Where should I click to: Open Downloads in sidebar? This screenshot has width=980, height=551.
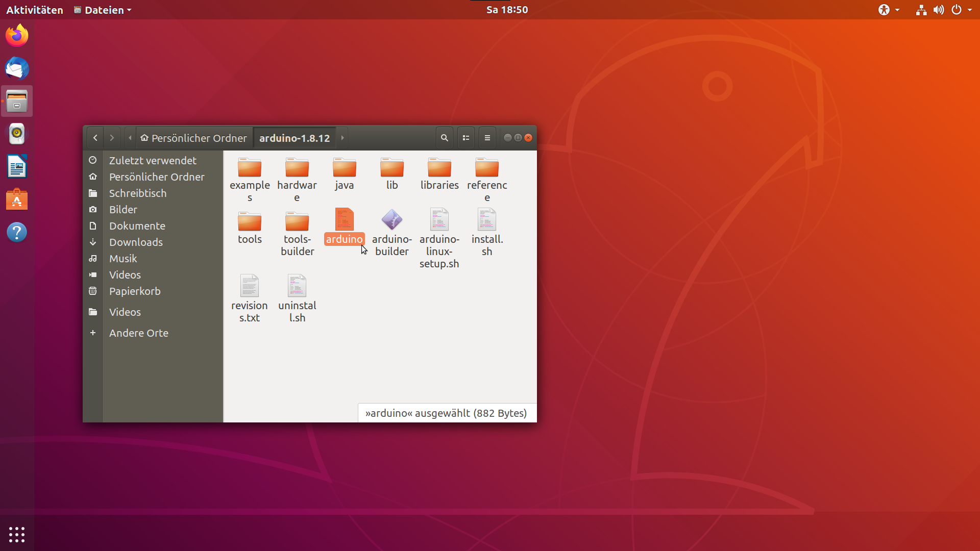[x=153, y=242]
